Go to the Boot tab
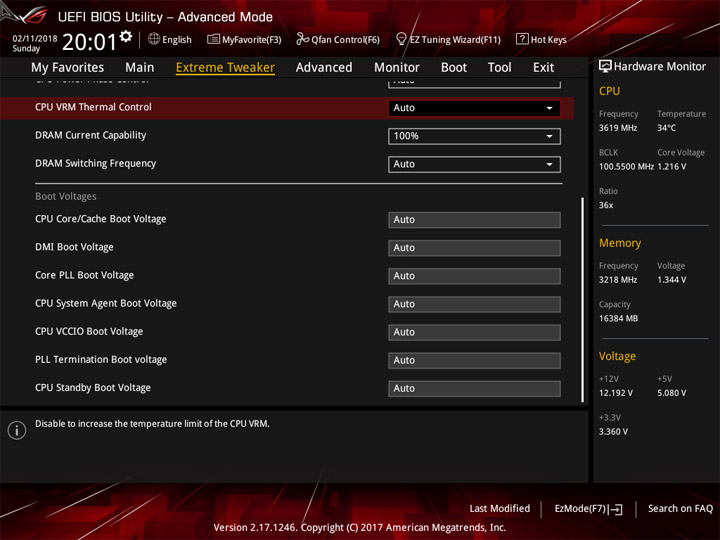 [454, 68]
